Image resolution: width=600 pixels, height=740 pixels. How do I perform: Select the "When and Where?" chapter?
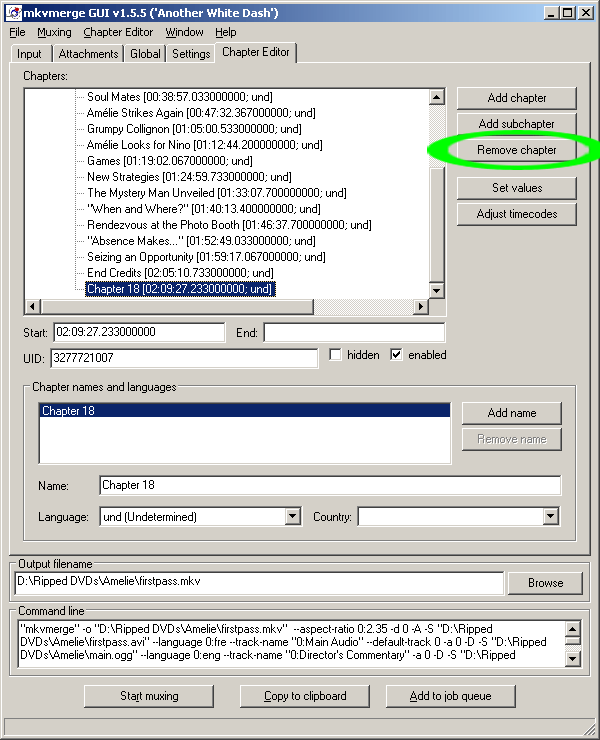pos(203,209)
